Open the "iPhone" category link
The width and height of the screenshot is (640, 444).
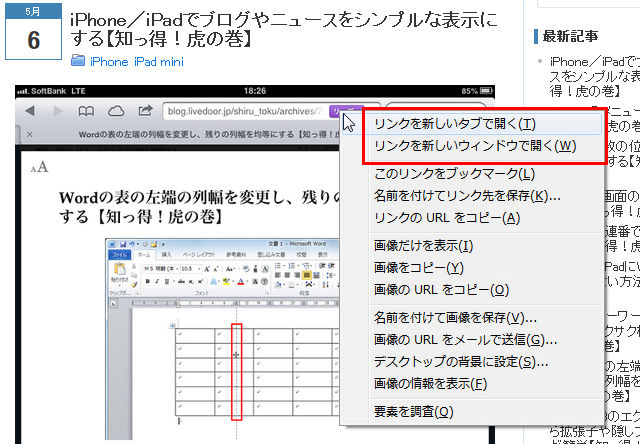click(109, 62)
